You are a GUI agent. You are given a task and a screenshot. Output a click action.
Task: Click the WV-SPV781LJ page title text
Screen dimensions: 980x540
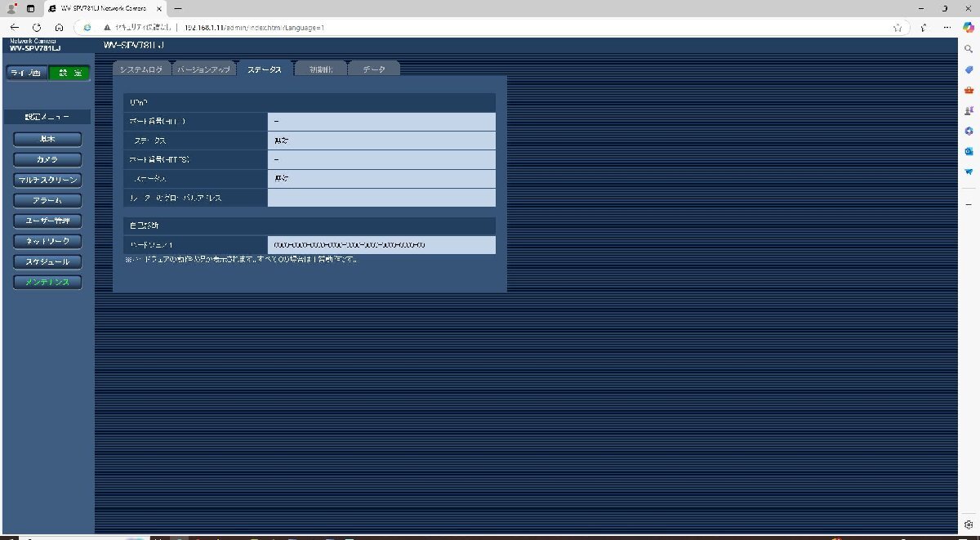(x=134, y=44)
